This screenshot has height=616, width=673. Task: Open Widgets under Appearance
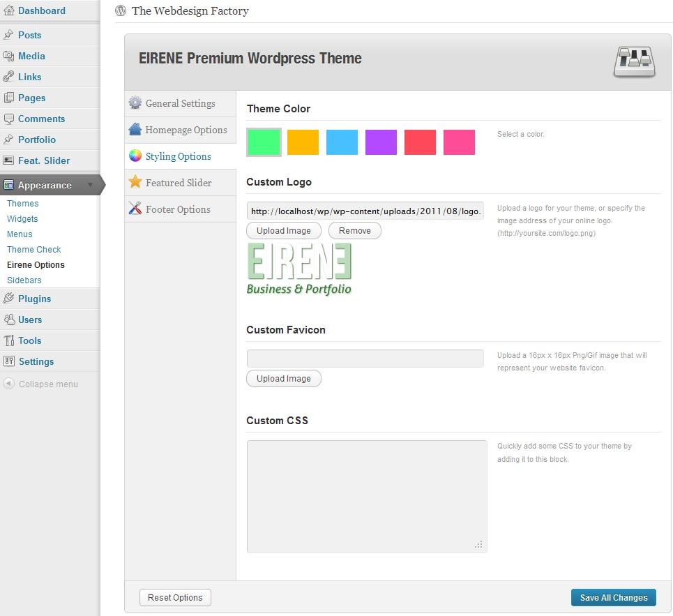(22, 219)
